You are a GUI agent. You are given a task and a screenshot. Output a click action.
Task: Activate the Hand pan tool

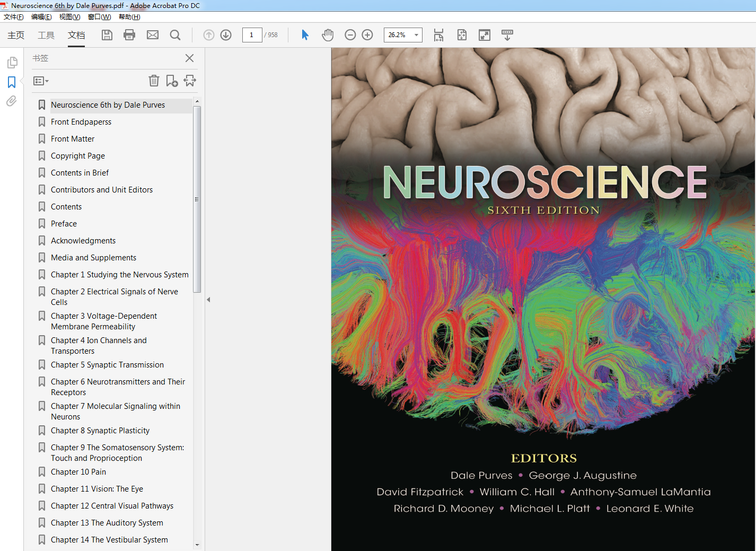click(x=328, y=35)
